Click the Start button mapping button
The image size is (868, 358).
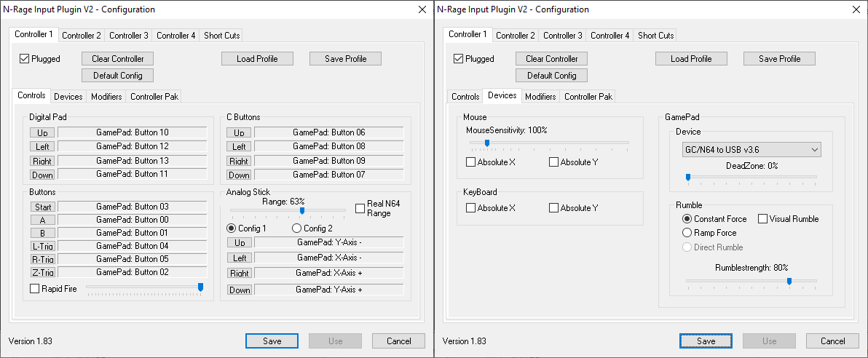(x=42, y=207)
